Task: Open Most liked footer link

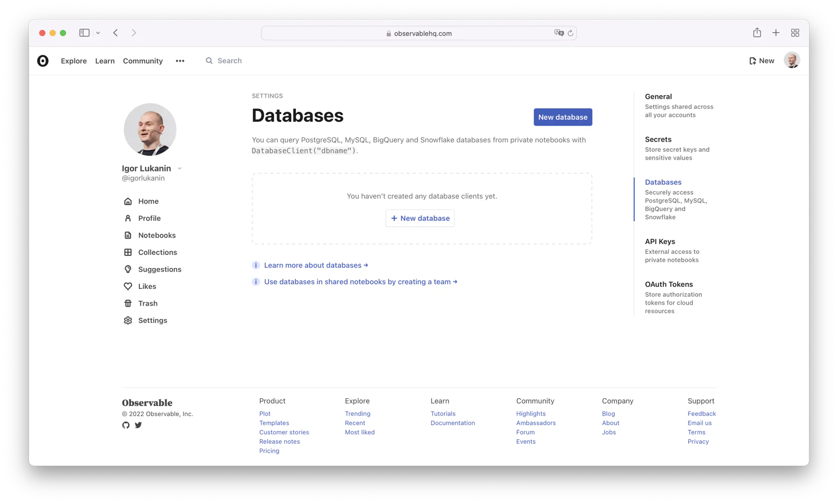Action: point(360,432)
